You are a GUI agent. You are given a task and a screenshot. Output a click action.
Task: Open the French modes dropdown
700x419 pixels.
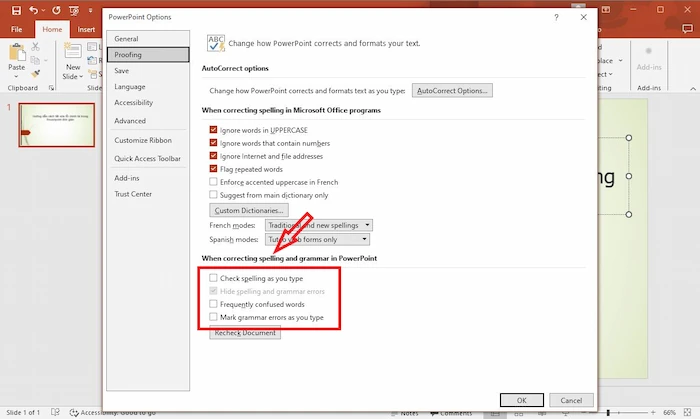coord(319,225)
